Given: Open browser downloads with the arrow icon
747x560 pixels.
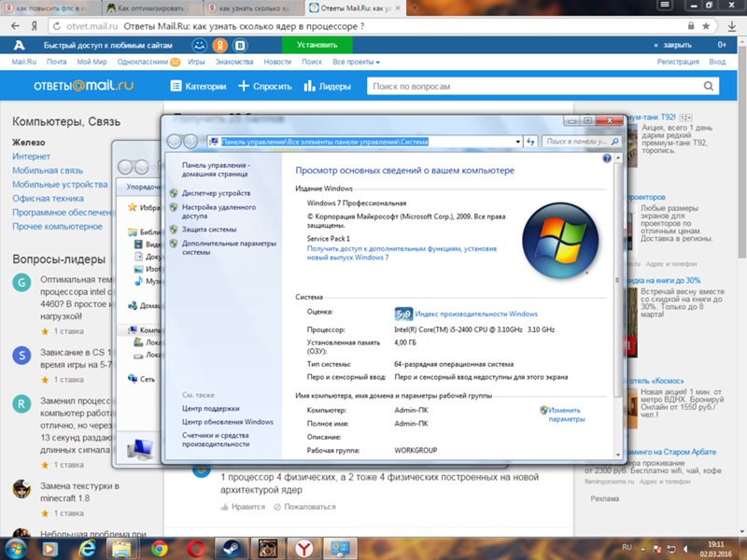Looking at the screenshot, I should coord(732,27).
